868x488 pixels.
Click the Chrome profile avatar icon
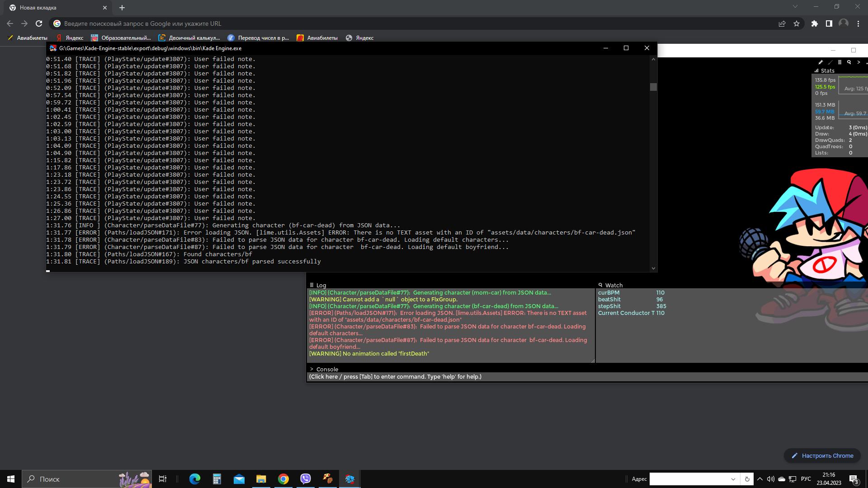point(844,23)
